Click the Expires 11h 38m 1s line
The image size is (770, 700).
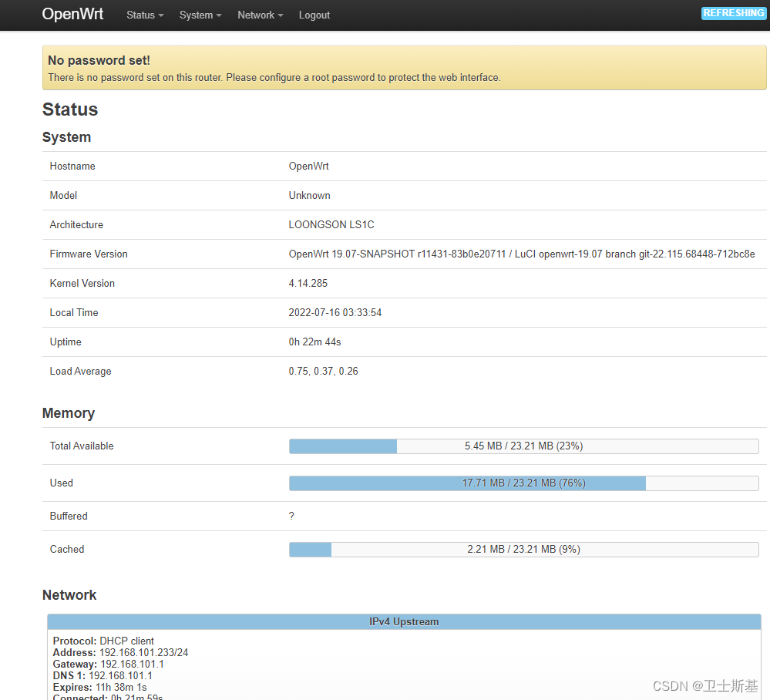pyautogui.click(x=99, y=687)
